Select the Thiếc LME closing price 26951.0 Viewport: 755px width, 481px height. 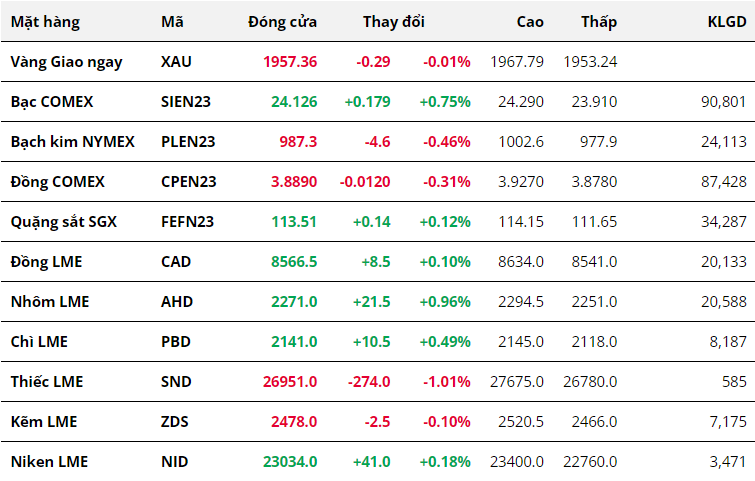click(290, 381)
